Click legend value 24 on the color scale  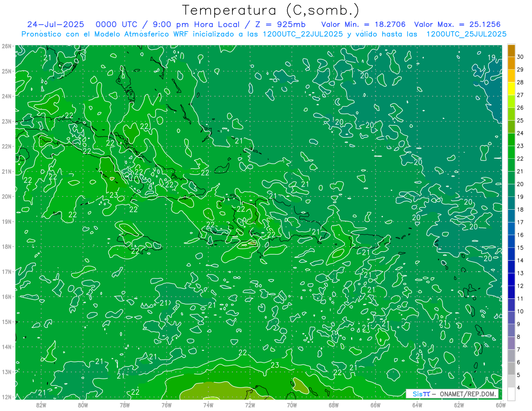[520, 133]
